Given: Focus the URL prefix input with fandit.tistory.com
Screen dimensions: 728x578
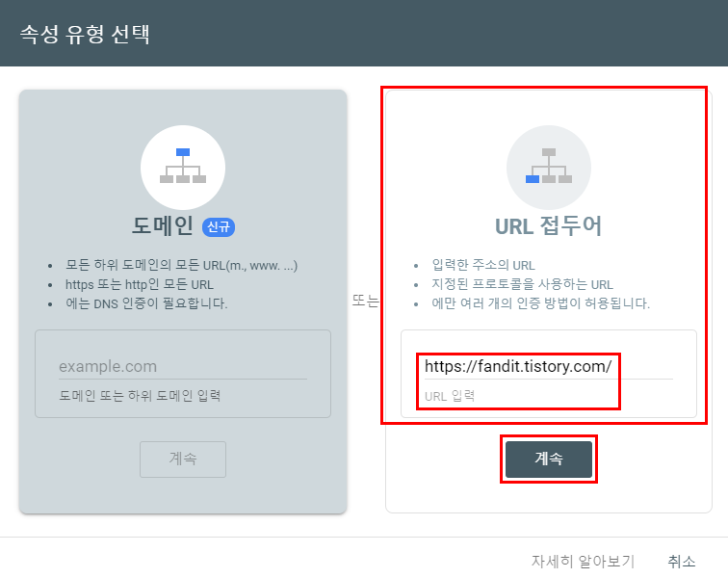Looking at the screenshot, I should coord(548,367).
